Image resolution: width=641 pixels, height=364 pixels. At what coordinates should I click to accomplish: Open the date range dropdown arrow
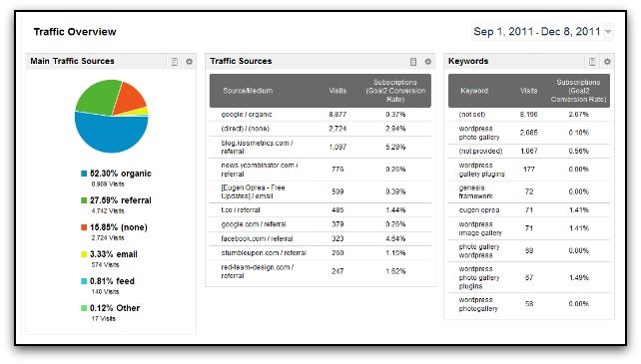coord(608,32)
